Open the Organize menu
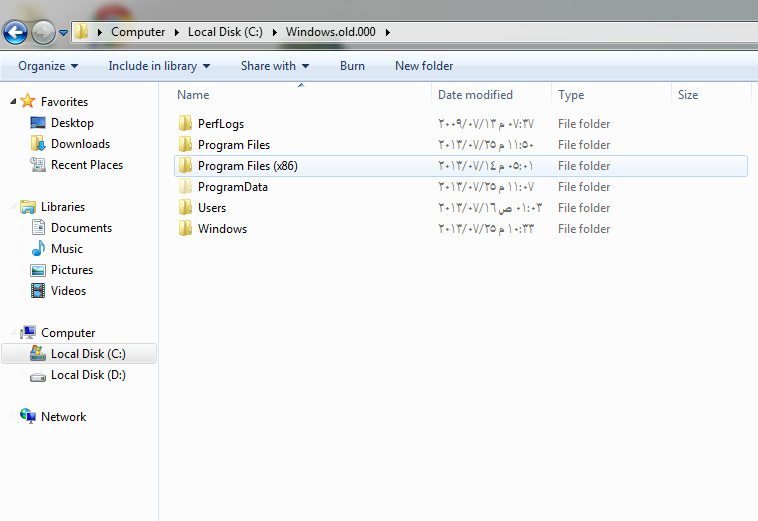 (48, 66)
